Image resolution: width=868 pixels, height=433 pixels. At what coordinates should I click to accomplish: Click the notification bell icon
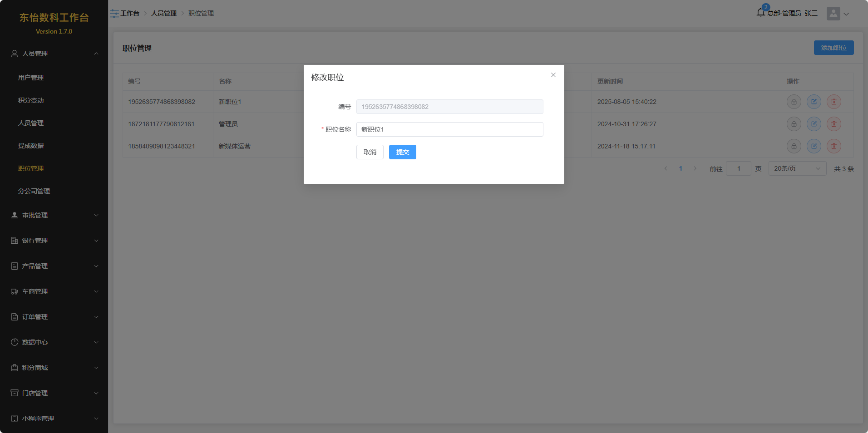click(760, 13)
